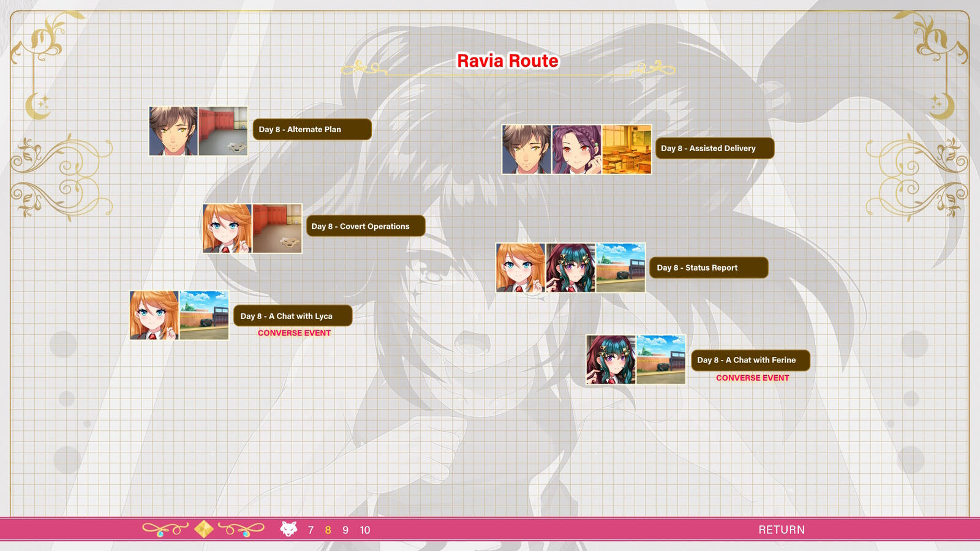Image resolution: width=980 pixels, height=551 pixels.
Task: Switch to Day 7 events
Action: click(311, 530)
